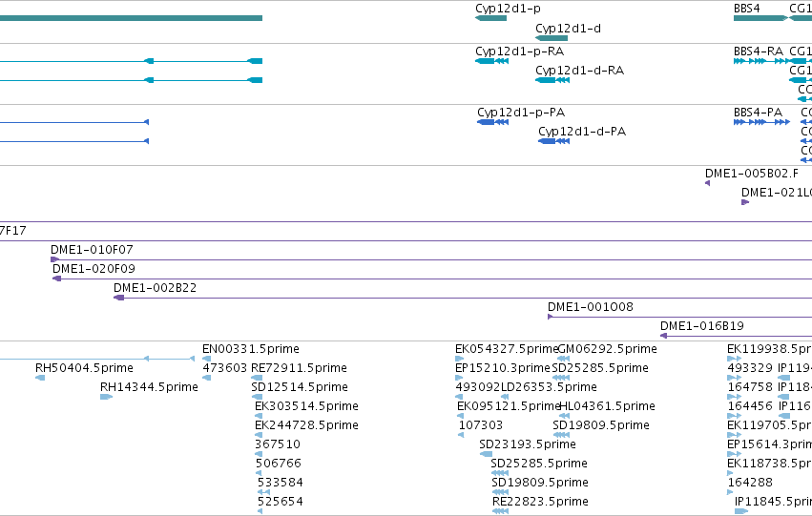812x516 pixels.
Task: Select the Cyp12d1-d gene glyph
Action: click(552, 38)
